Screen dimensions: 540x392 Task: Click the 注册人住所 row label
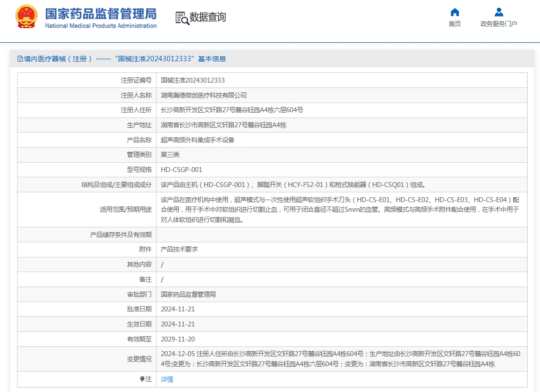pos(136,110)
